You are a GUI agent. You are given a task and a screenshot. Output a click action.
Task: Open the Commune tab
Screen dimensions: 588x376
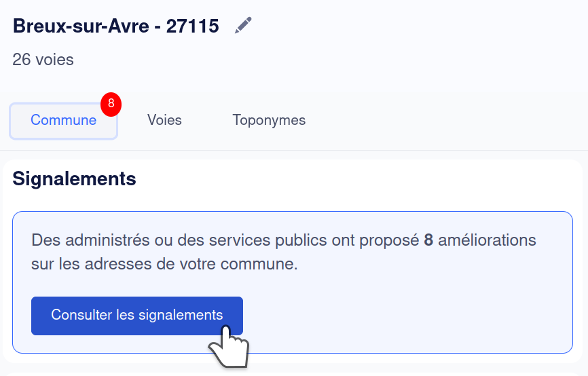click(63, 121)
